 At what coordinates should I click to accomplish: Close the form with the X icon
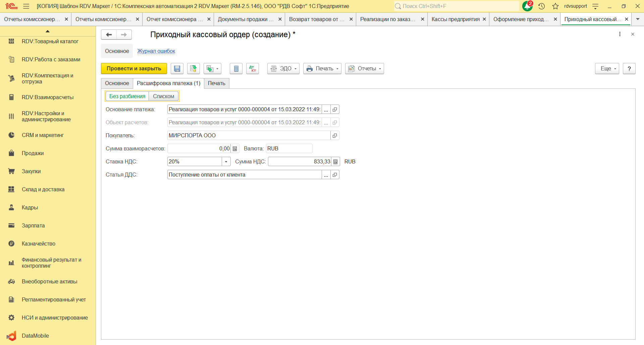[633, 34]
